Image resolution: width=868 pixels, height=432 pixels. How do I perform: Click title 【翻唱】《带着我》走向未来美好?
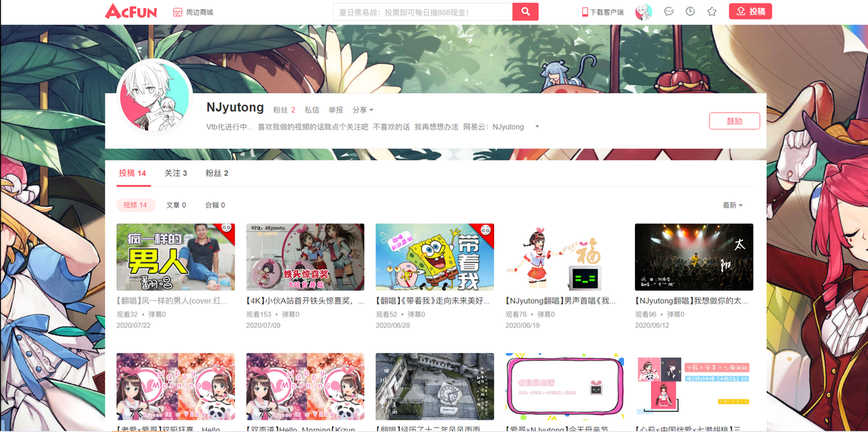coord(434,300)
